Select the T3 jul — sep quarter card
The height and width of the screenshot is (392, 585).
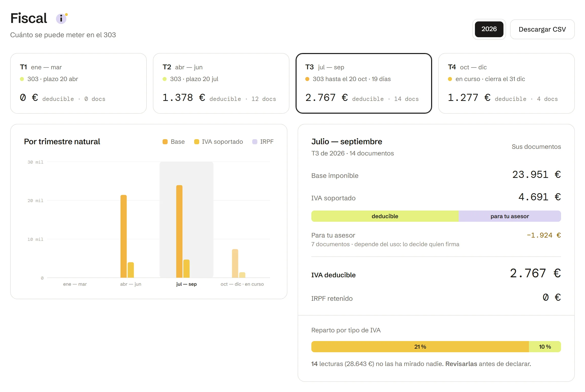click(x=364, y=83)
